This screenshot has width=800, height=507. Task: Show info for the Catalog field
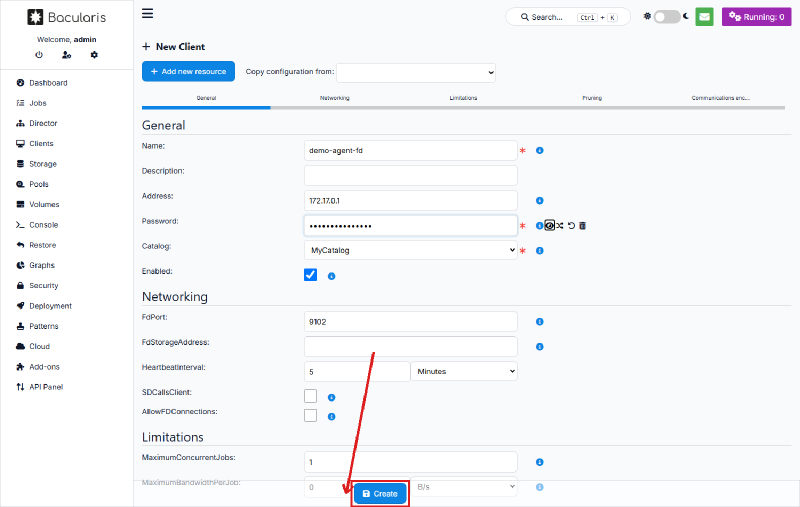point(539,250)
